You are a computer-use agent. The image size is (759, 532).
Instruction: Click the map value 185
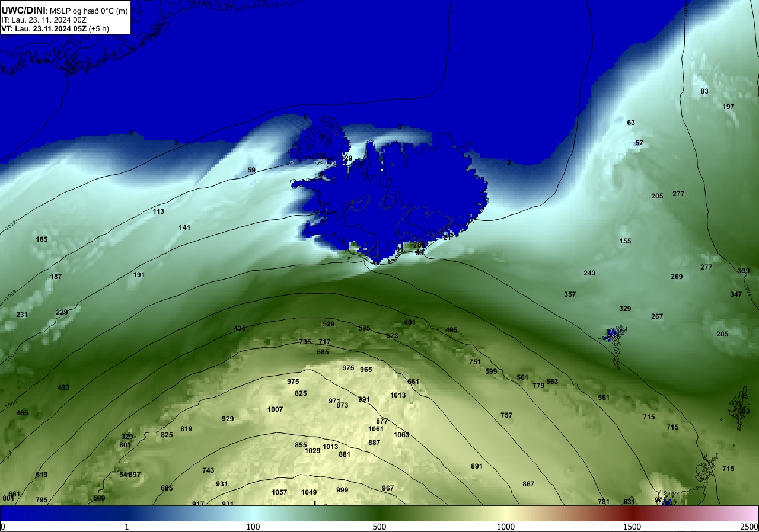pyautogui.click(x=42, y=239)
